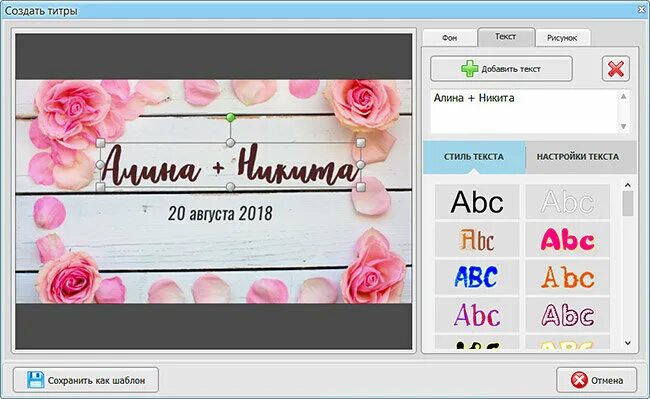
Task: Switch to the Фон tab
Action: (x=450, y=38)
